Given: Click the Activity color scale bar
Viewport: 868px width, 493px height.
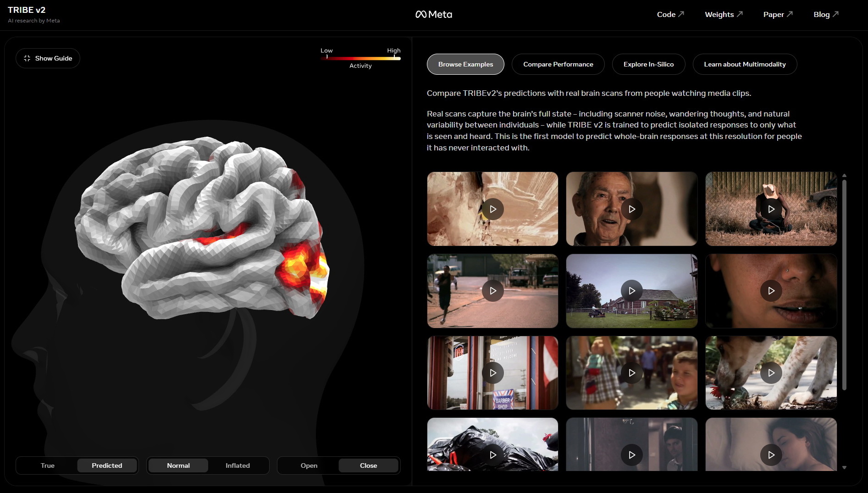Looking at the screenshot, I should 361,58.
